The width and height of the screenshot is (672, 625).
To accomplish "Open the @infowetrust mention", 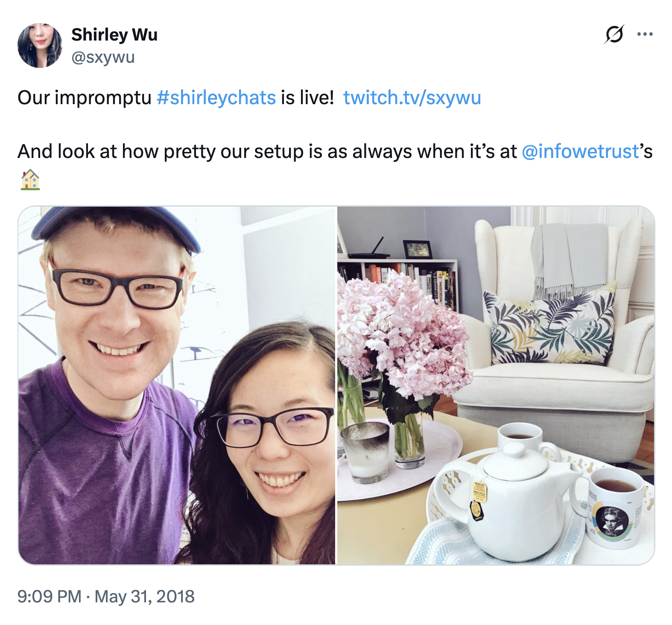I will [x=580, y=152].
